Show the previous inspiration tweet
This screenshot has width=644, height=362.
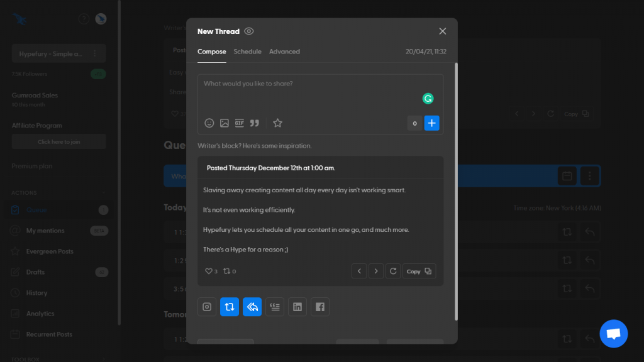(359, 271)
